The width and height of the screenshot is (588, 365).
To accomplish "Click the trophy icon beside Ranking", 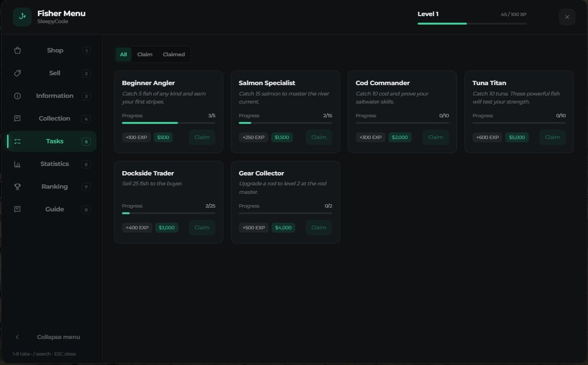I will point(18,187).
